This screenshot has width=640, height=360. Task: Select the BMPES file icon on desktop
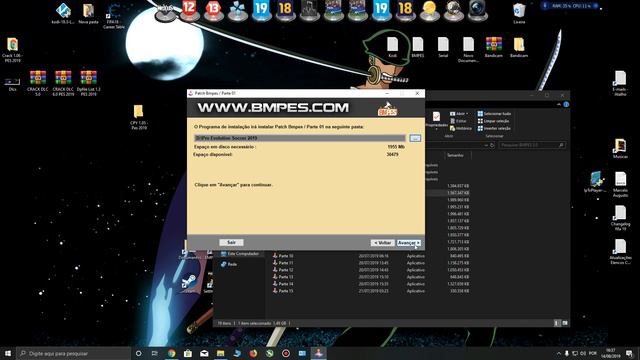418,47
